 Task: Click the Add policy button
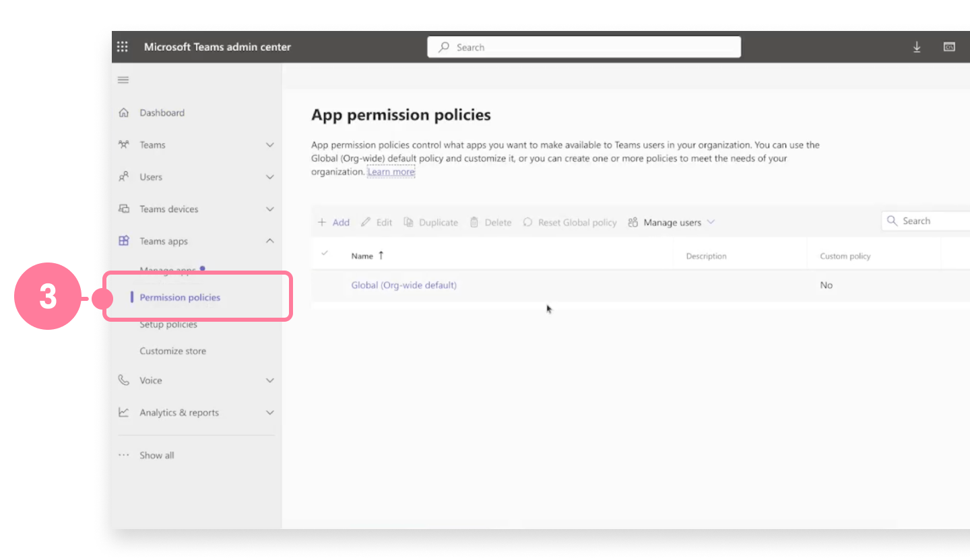tap(333, 222)
